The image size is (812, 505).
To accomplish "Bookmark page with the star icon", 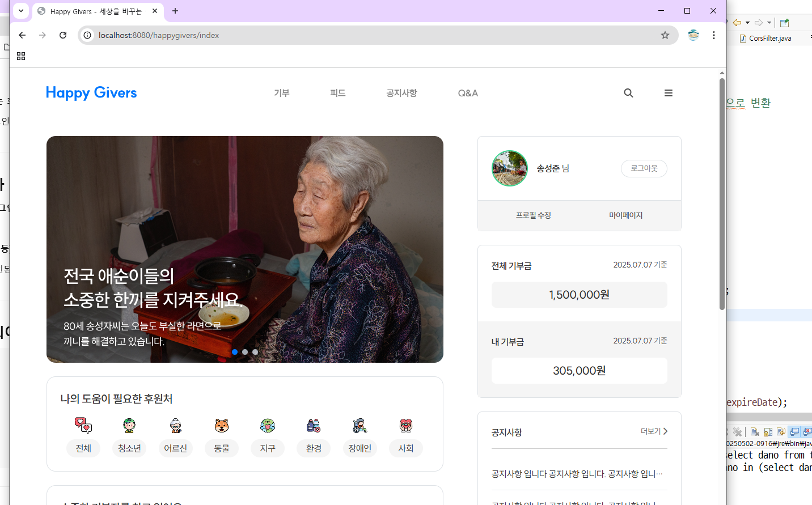I will pyautogui.click(x=665, y=35).
